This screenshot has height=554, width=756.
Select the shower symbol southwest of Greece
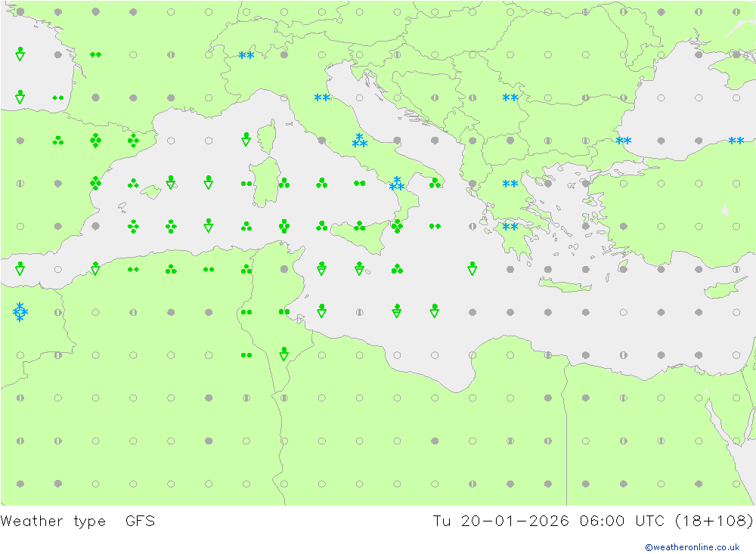pos(472,268)
